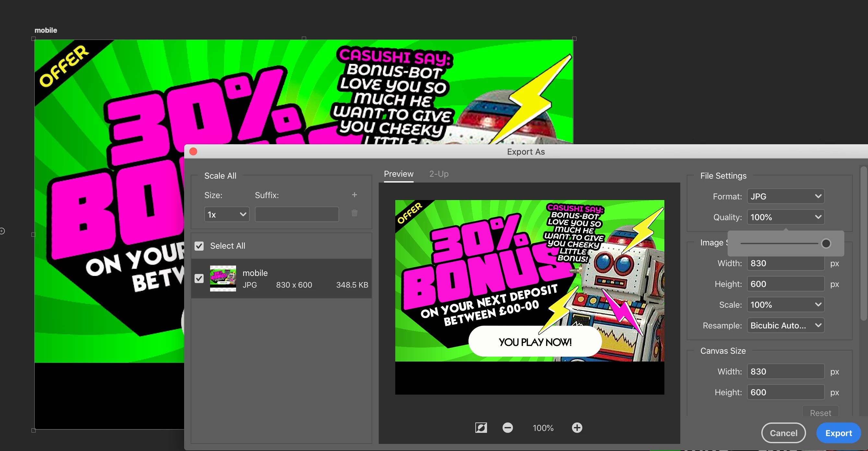The image size is (868, 451).
Task: Switch to the 2-Up tab
Action: pyautogui.click(x=439, y=174)
